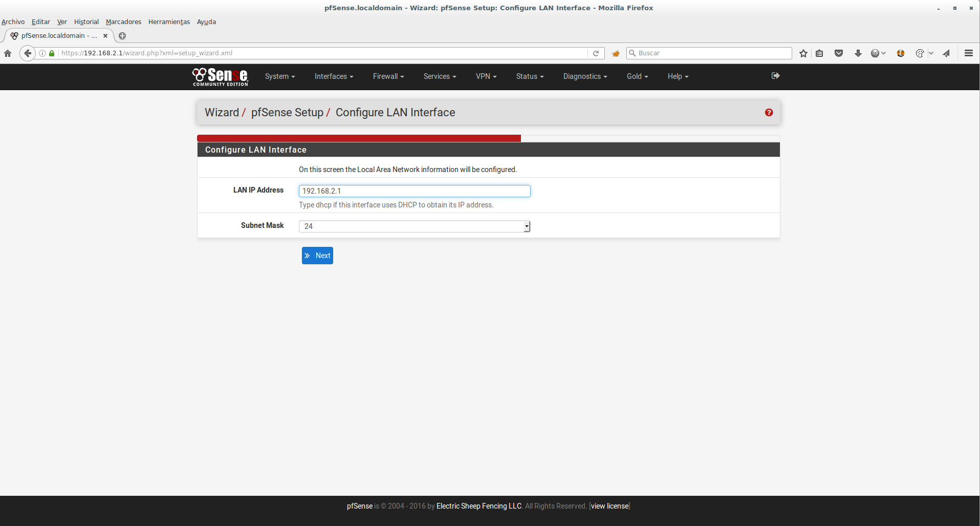Expand the Interfaces navigation menu
The width and height of the screenshot is (980, 526).
tap(334, 76)
